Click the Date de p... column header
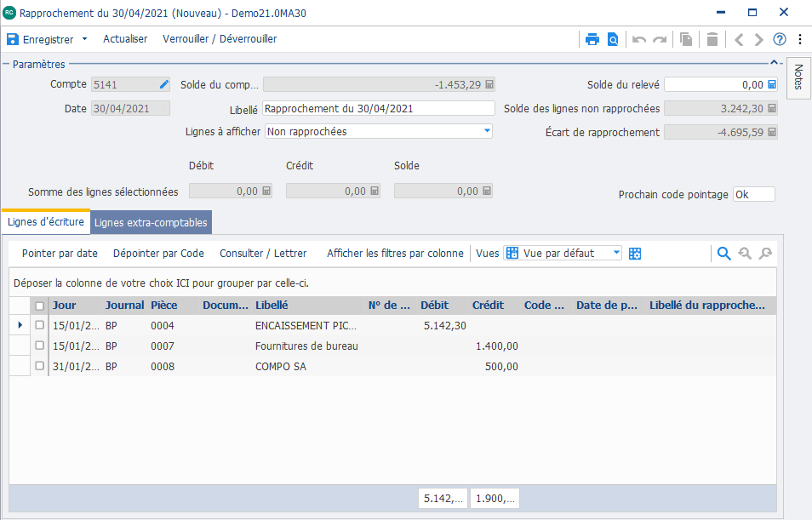 (x=607, y=306)
